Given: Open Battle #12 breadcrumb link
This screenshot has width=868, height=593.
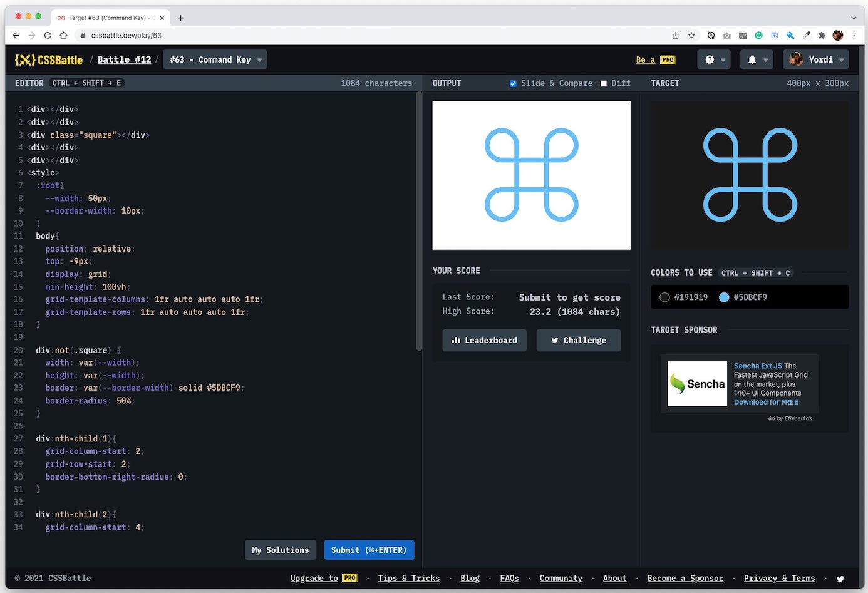Looking at the screenshot, I should (x=124, y=59).
